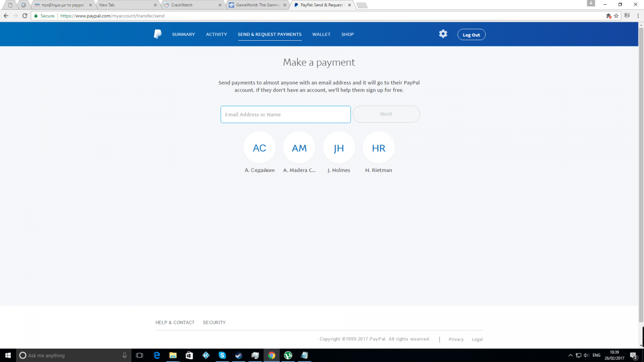Click the Chrome profile icon
Image resolution: width=644 pixels, height=362 pixels.
(591, 3)
